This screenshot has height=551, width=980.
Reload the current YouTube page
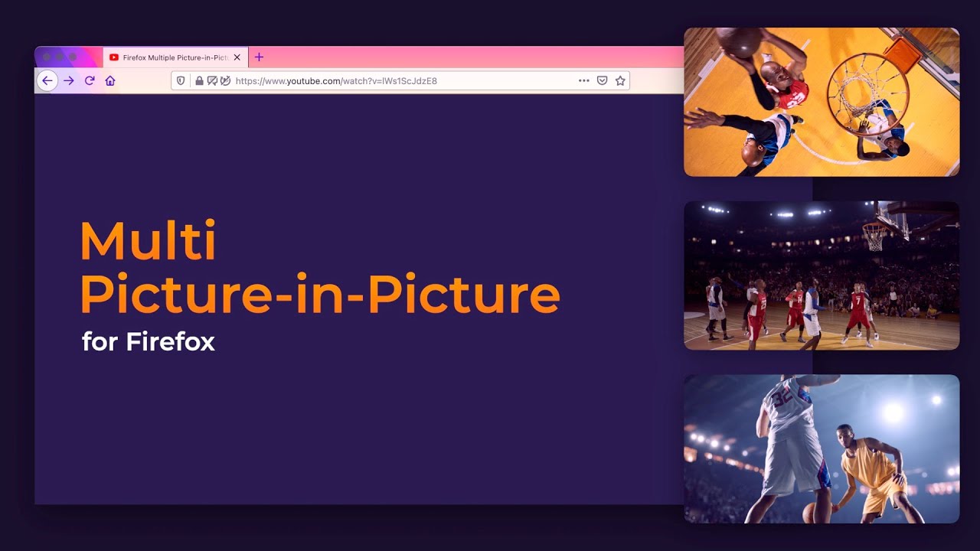click(x=90, y=80)
